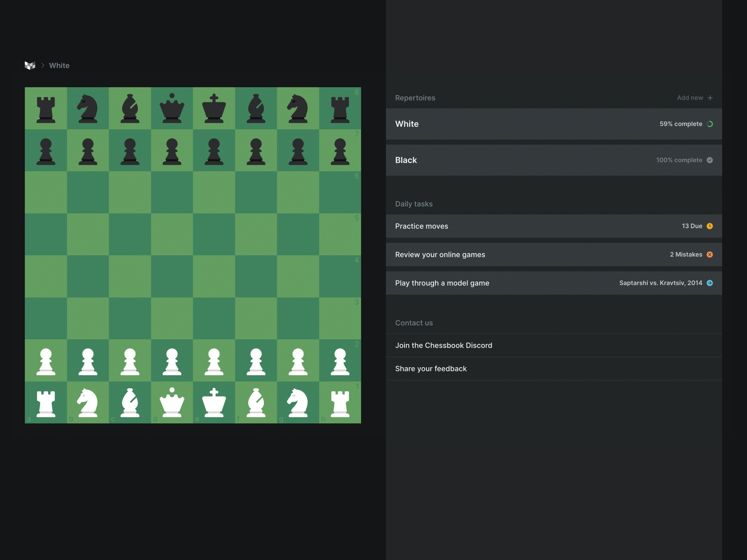Click the checkmark icon for Black repertoire

click(710, 160)
